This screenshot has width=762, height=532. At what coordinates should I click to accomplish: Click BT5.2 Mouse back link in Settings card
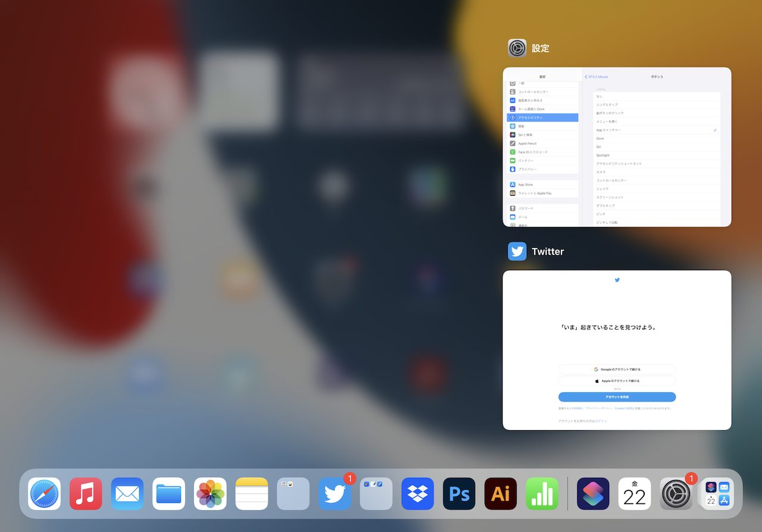pyautogui.click(x=597, y=77)
